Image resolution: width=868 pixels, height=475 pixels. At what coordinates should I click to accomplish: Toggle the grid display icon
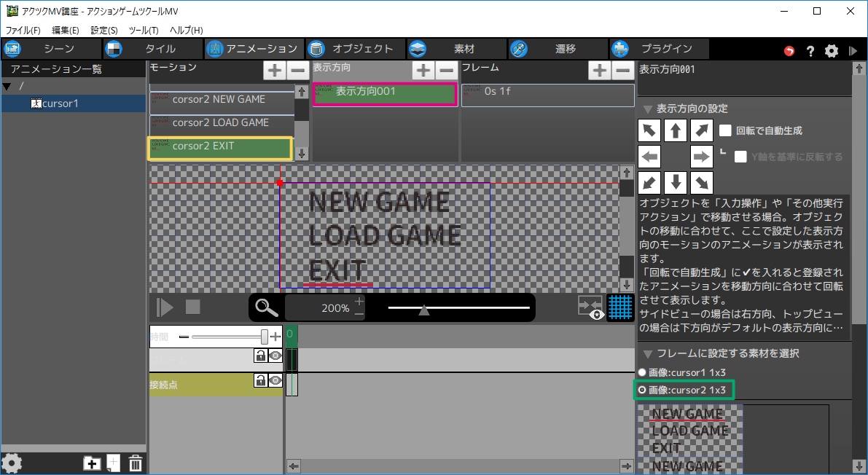click(x=619, y=307)
